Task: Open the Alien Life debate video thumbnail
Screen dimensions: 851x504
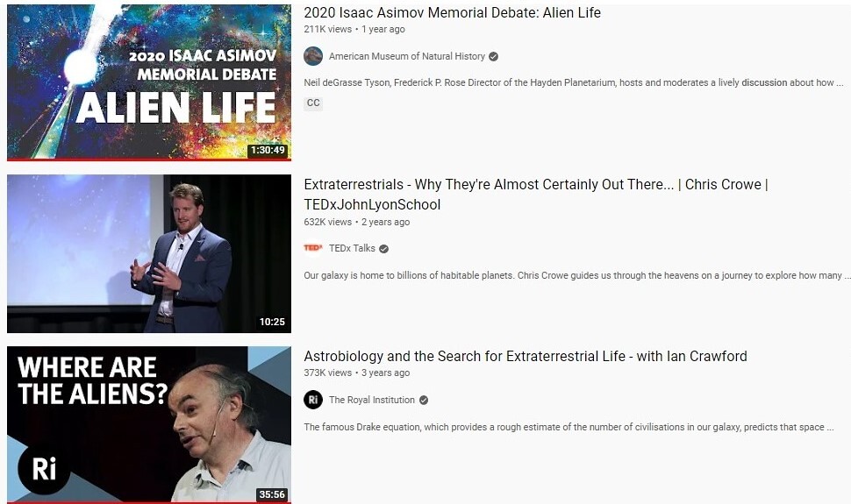Action: pos(149,82)
